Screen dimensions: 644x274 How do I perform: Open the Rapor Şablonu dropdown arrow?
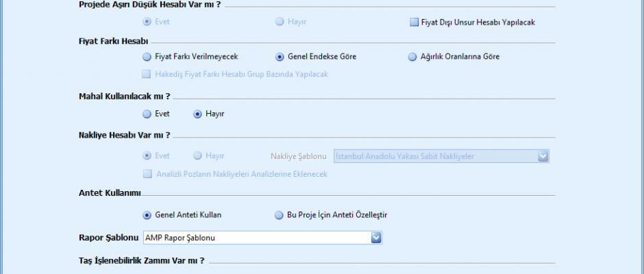(x=375, y=238)
